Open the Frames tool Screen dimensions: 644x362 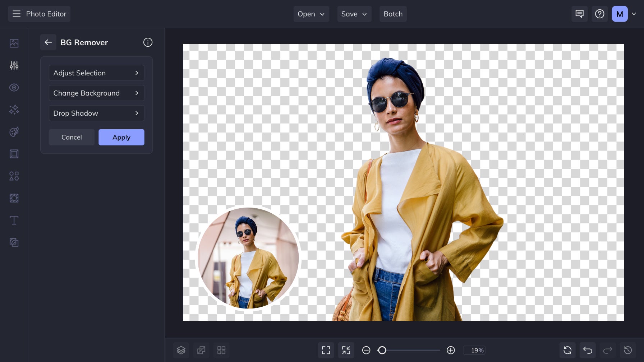coord(14,154)
